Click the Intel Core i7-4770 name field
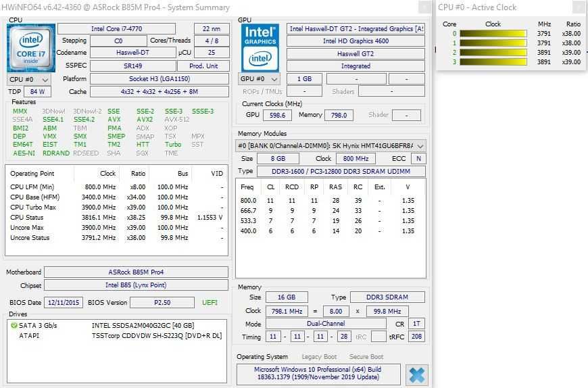Viewport: 588px width, 388px height. [117, 29]
